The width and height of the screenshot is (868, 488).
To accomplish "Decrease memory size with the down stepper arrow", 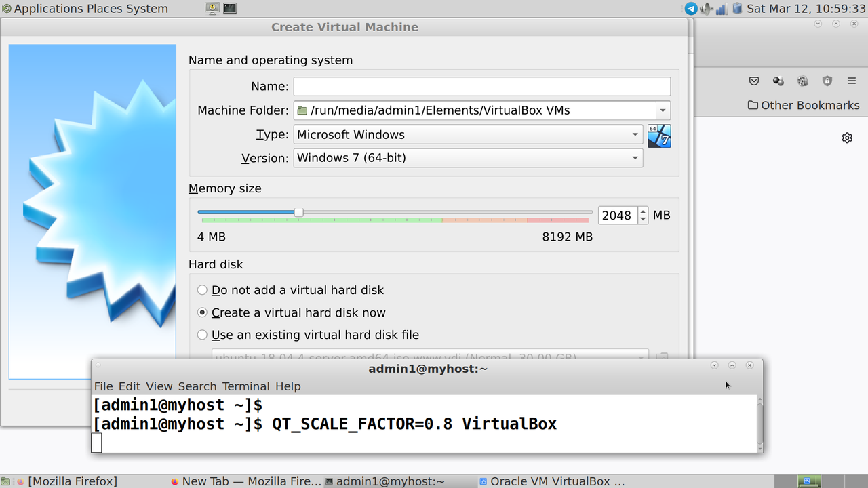I will point(643,220).
